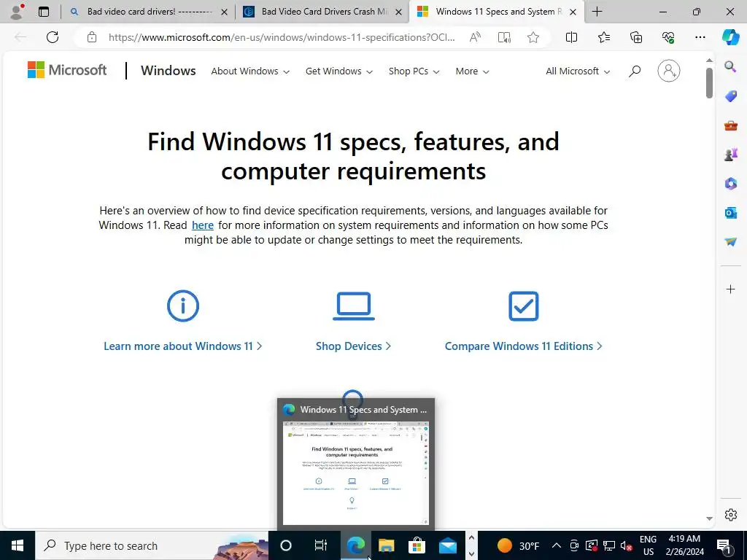Screen dimensions: 747x560
Task: Close the Bad Video Card Drivers Crash tab
Action: tap(399, 12)
